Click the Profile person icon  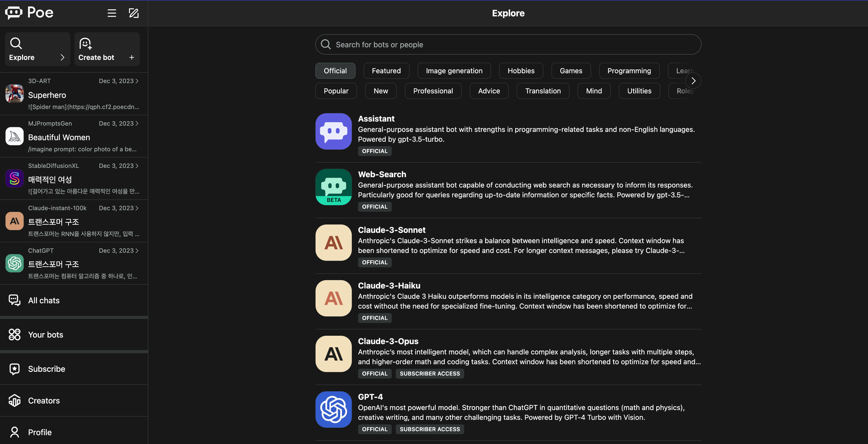(x=14, y=432)
